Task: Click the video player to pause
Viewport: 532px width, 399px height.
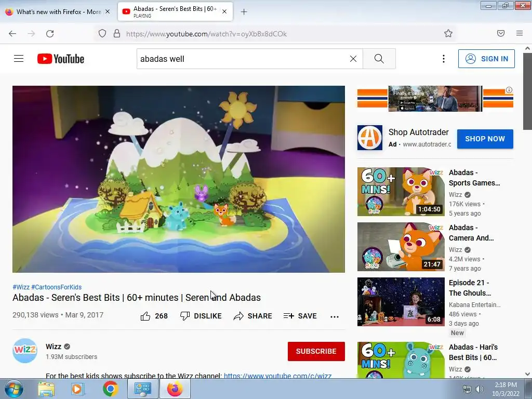Action: 179,179
